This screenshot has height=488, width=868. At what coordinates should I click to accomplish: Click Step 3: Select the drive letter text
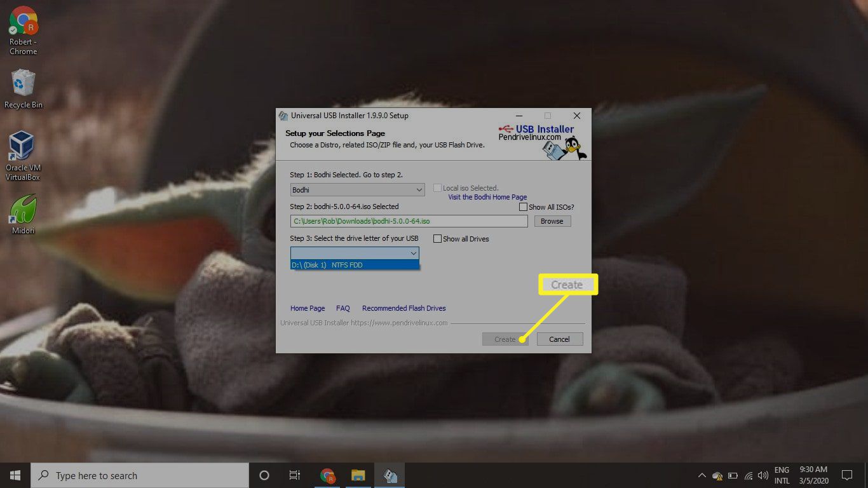(x=354, y=238)
